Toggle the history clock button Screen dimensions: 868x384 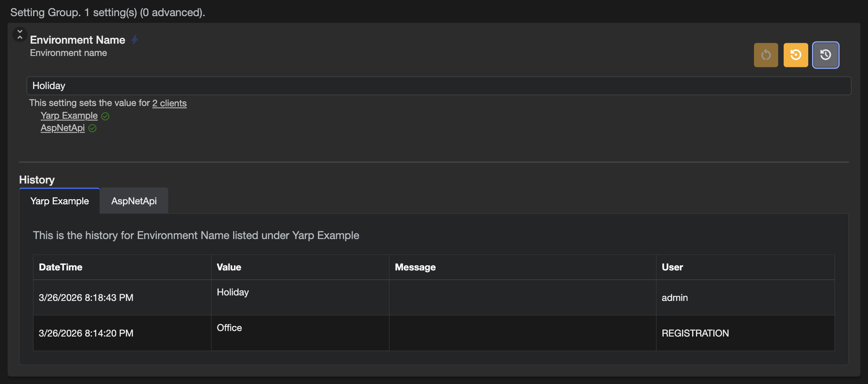pyautogui.click(x=825, y=55)
